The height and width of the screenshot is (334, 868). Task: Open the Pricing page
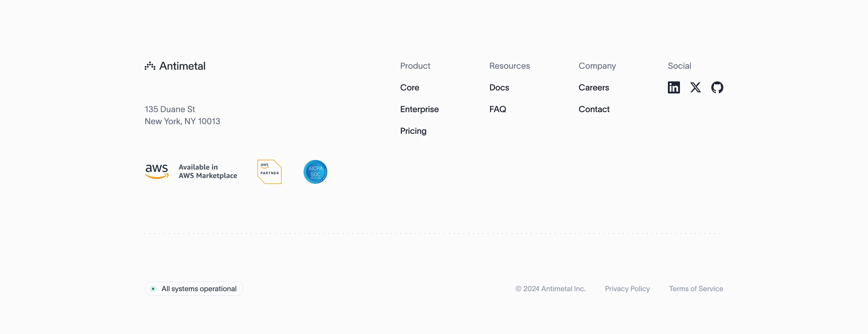coord(413,131)
